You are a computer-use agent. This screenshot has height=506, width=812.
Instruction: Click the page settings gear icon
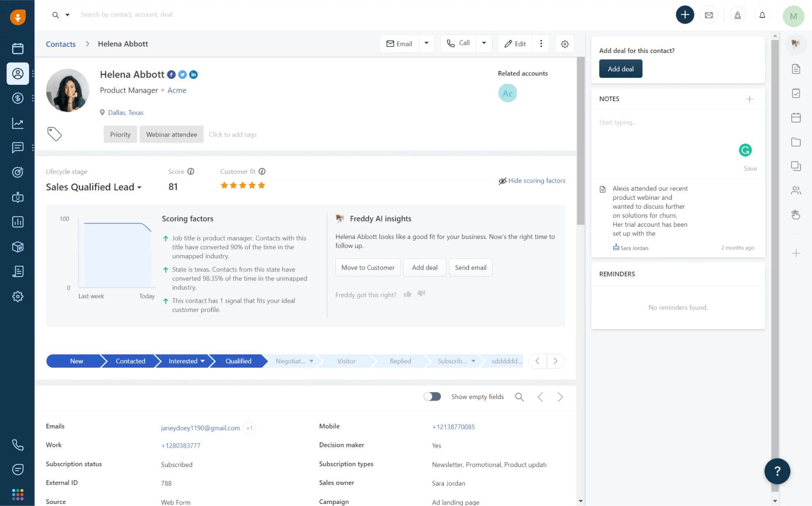pyautogui.click(x=565, y=44)
